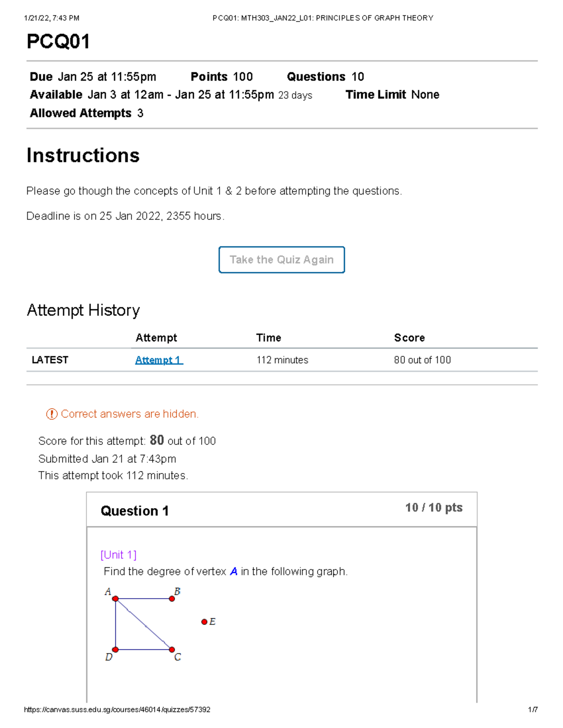
Task: Click the Attempt column header
Action: point(156,338)
